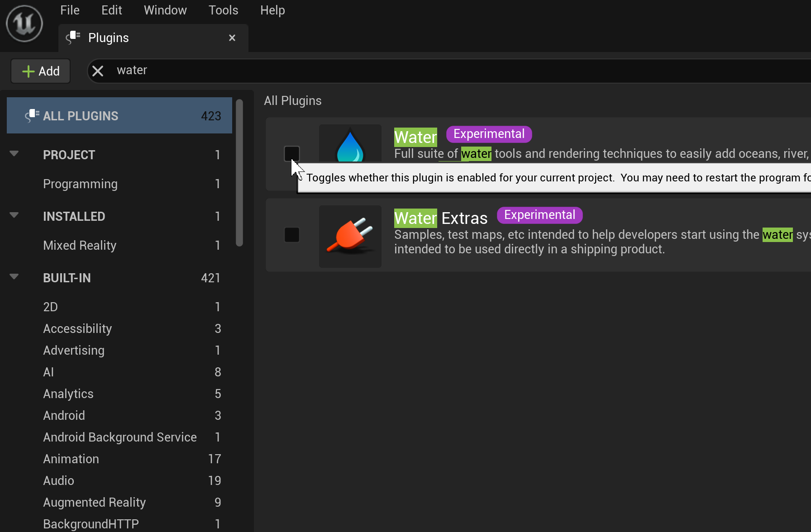The width and height of the screenshot is (811, 532).
Task: Click the Water Extras plug thumbnail
Action: pos(350,237)
